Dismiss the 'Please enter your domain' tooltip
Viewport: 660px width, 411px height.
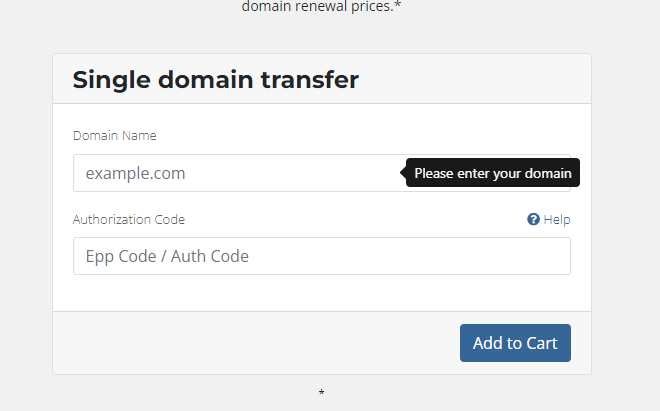coord(492,173)
